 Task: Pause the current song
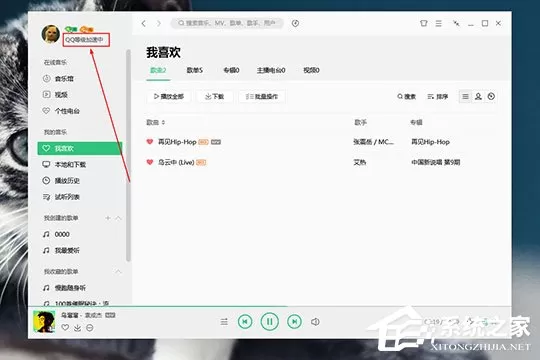pyautogui.click(x=270, y=322)
